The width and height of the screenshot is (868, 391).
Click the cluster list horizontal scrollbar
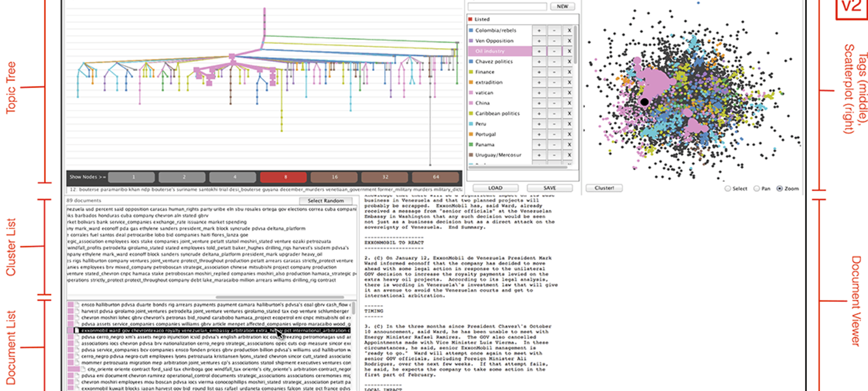tap(279, 297)
